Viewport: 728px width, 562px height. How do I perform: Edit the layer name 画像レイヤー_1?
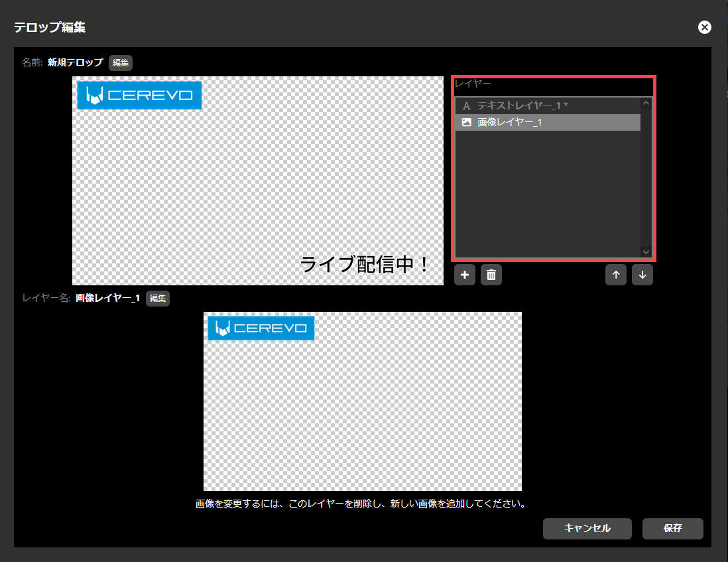point(157,298)
